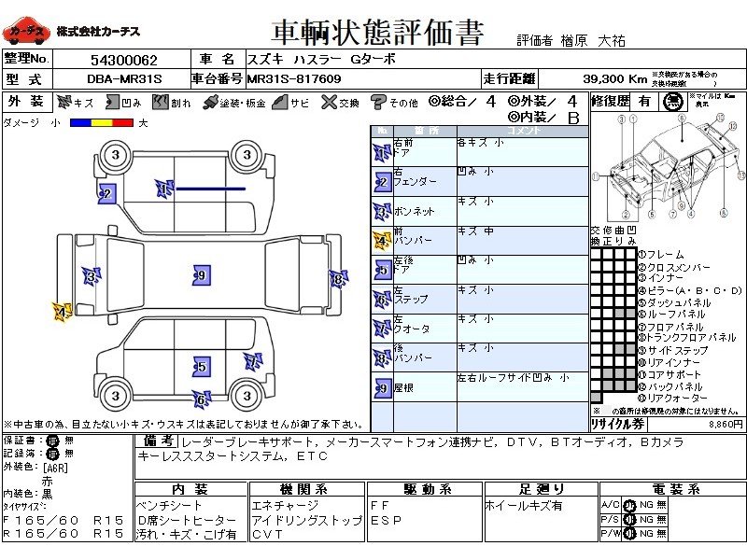Select the サビ rust legend icon

pyautogui.click(x=280, y=102)
